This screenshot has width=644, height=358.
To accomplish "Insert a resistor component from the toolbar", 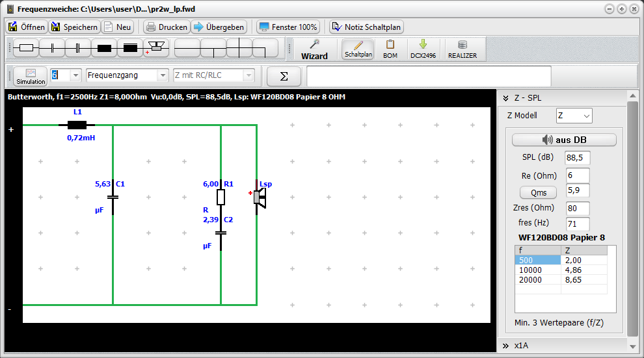I will (x=26, y=47).
